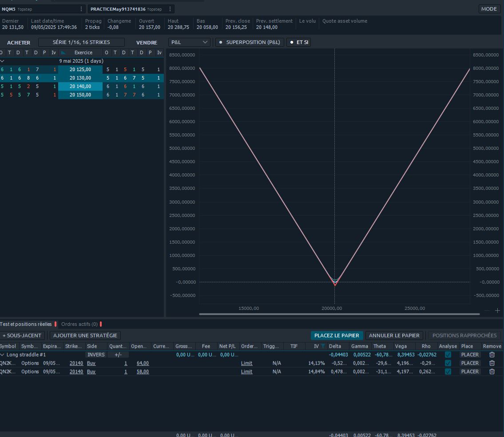Switch to the Ordres actifs (0) tab
The image size is (504, 437).
(x=79, y=324)
